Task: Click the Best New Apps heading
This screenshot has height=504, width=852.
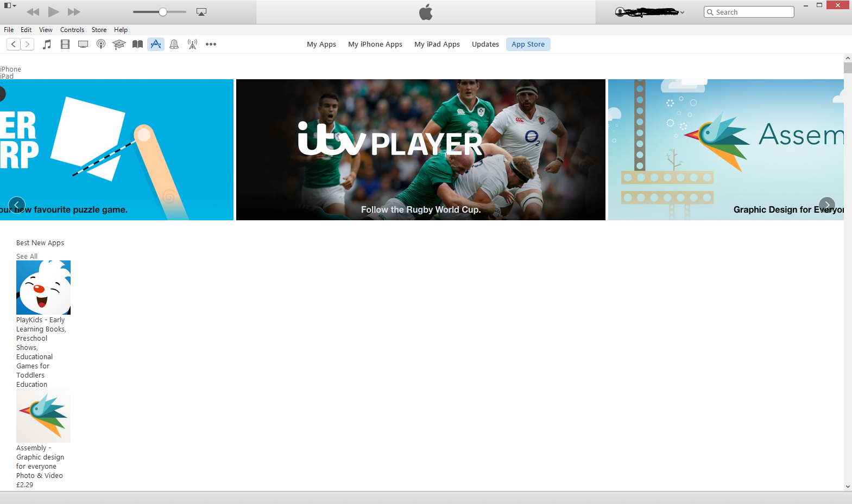Action: coord(40,243)
